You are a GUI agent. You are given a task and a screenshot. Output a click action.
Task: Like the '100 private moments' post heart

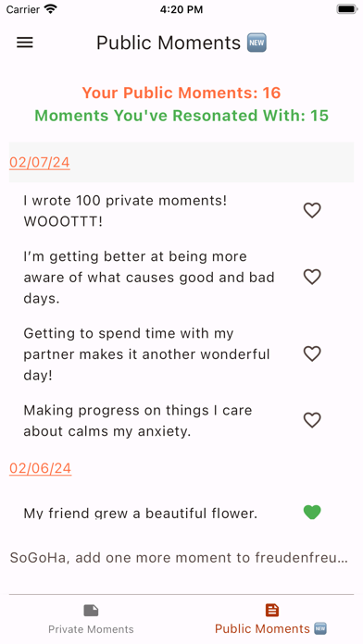click(x=312, y=211)
